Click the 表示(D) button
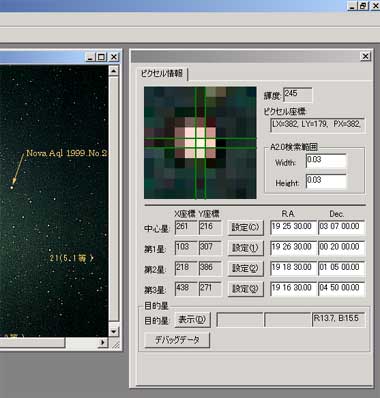 click(193, 320)
